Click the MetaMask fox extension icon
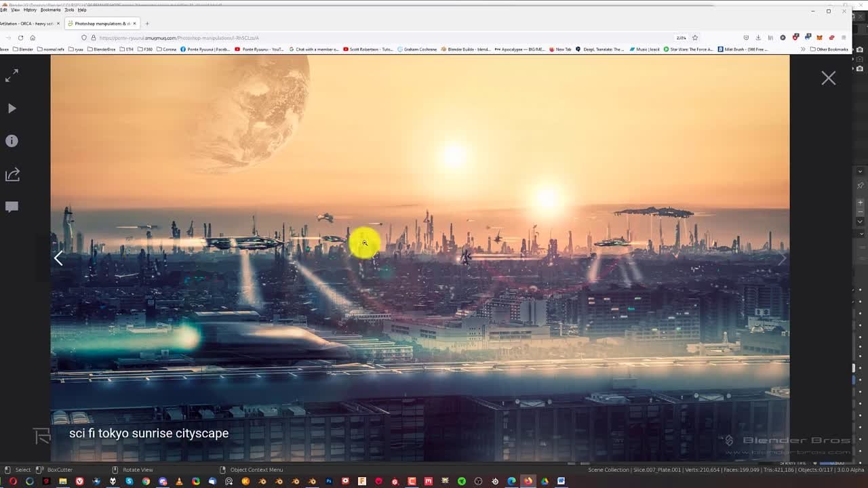 click(819, 38)
